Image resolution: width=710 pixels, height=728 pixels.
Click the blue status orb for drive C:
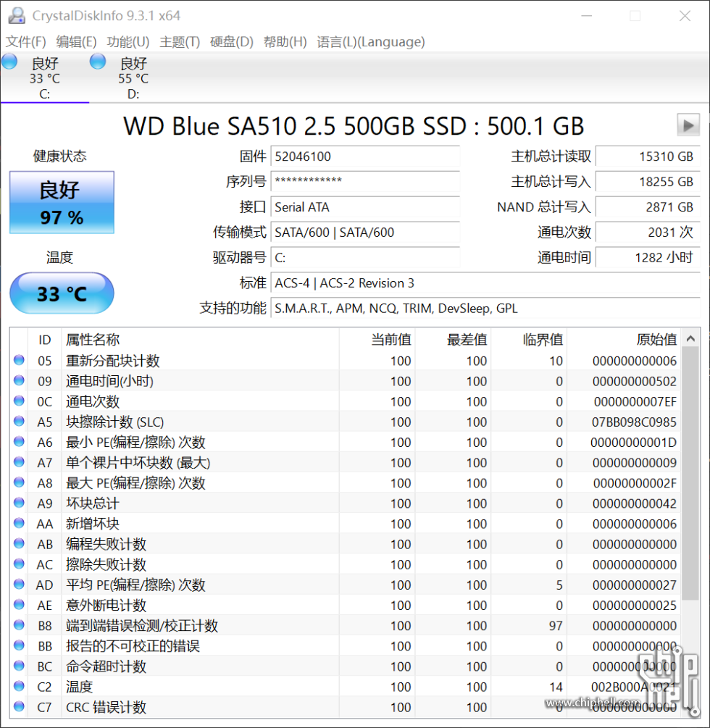(9, 62)
